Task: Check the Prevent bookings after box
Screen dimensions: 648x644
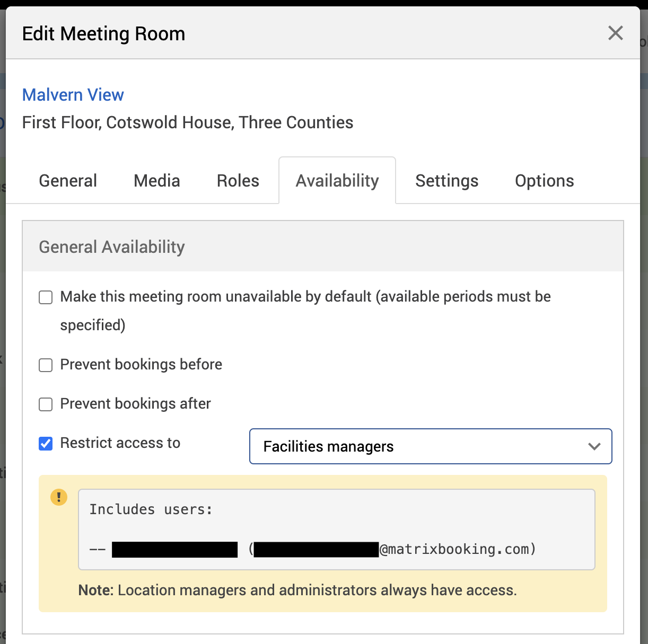Action: coord(46,404)
